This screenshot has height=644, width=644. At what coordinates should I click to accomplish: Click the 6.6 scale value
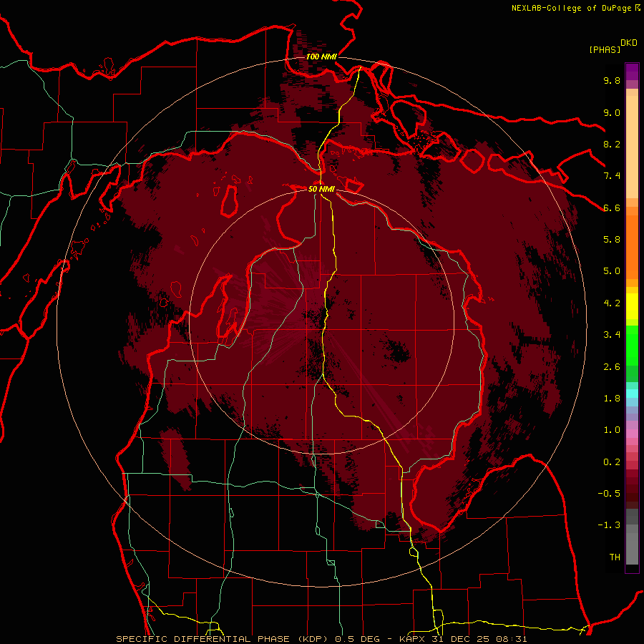[612, 208]
